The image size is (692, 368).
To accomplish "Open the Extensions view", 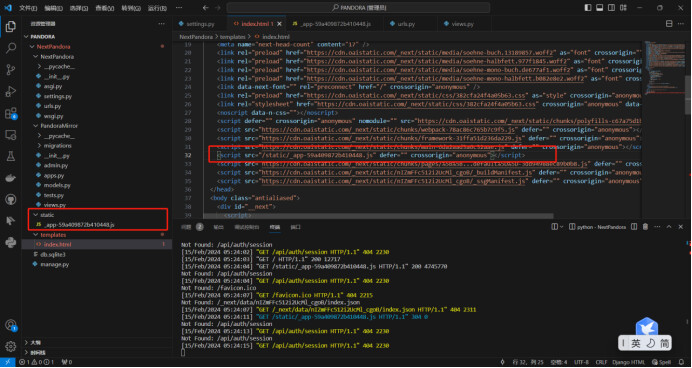I will tap(11, 113).
